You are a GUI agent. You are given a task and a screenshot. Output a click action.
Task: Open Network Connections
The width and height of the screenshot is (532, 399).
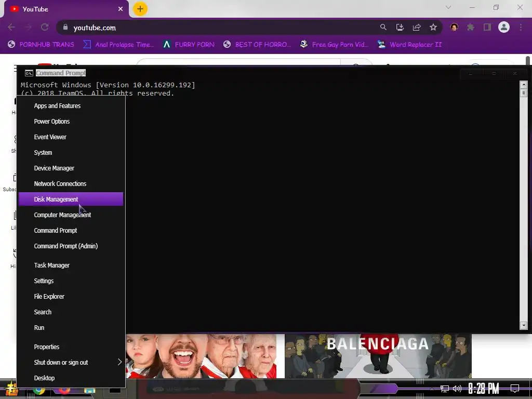[71, 184]
